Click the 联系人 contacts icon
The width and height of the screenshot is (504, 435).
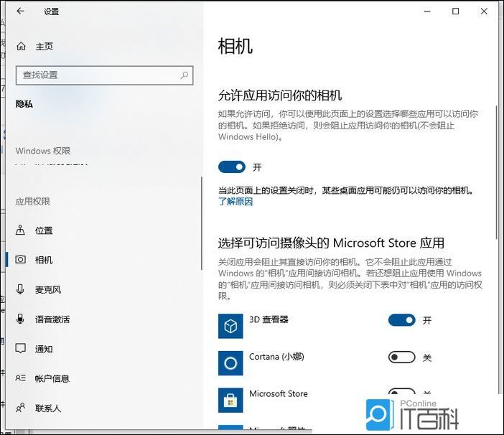20,408
